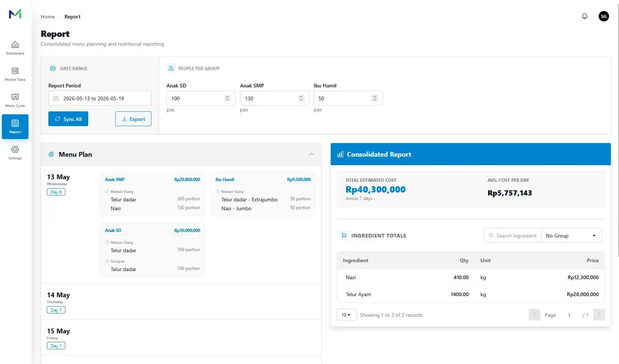
Task: Focus the Anak SMP pax input
Action: (275, 98)
